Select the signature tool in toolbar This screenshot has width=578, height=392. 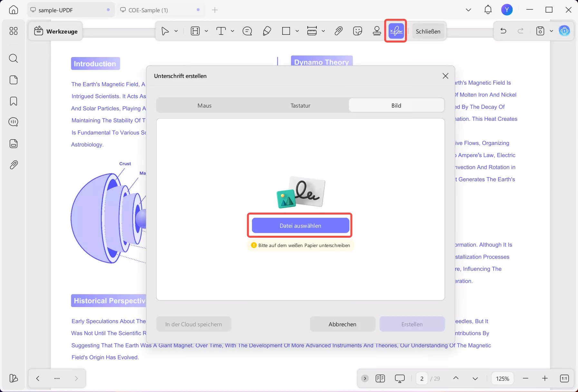coord(396,31)
